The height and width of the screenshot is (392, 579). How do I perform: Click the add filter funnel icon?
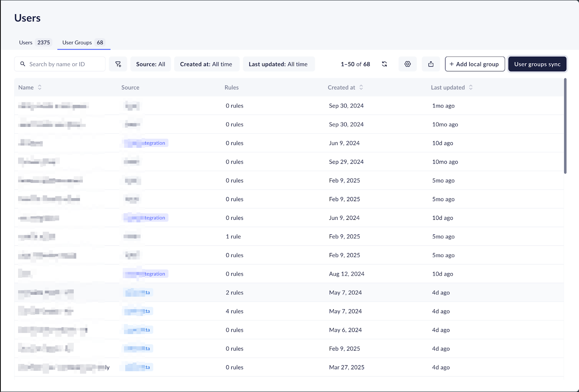click(118, 64)
